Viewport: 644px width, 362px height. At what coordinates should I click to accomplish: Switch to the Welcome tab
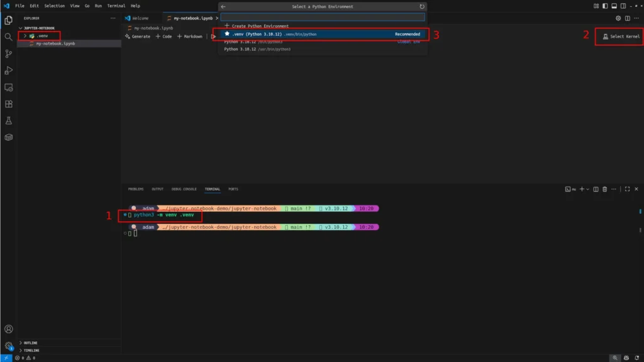(x=140, y=18)
